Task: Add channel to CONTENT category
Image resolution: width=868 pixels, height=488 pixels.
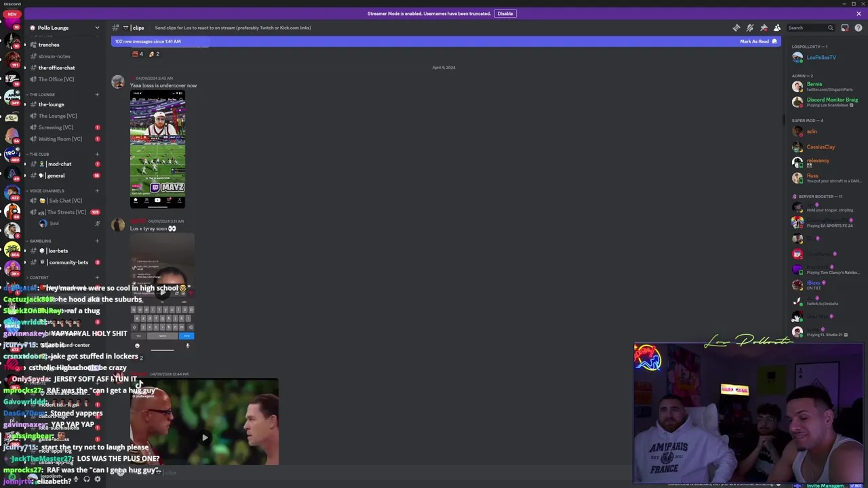Action: [x=97, y=277]
